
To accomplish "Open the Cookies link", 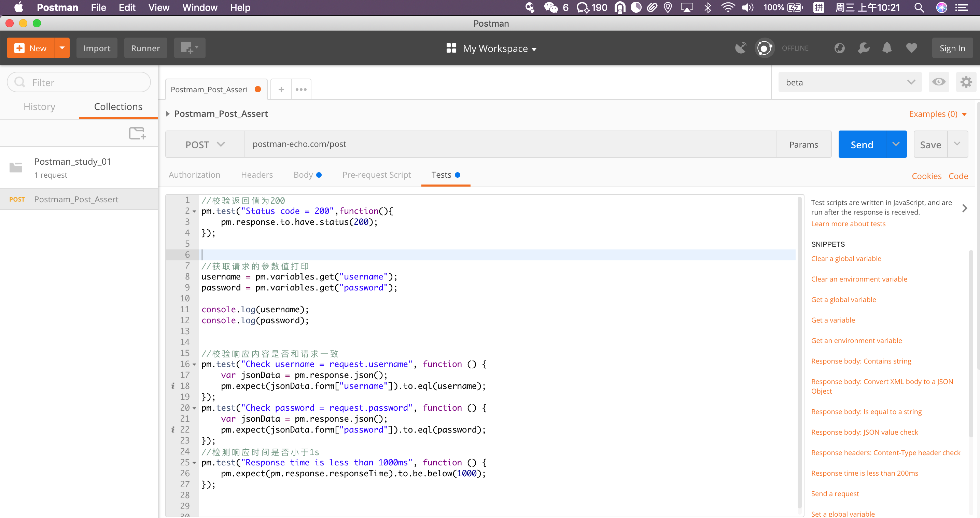I will click(926, 176).
